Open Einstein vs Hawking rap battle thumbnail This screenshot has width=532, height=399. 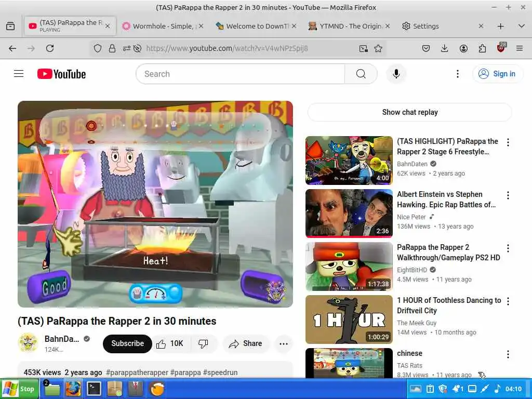point(349,214)
